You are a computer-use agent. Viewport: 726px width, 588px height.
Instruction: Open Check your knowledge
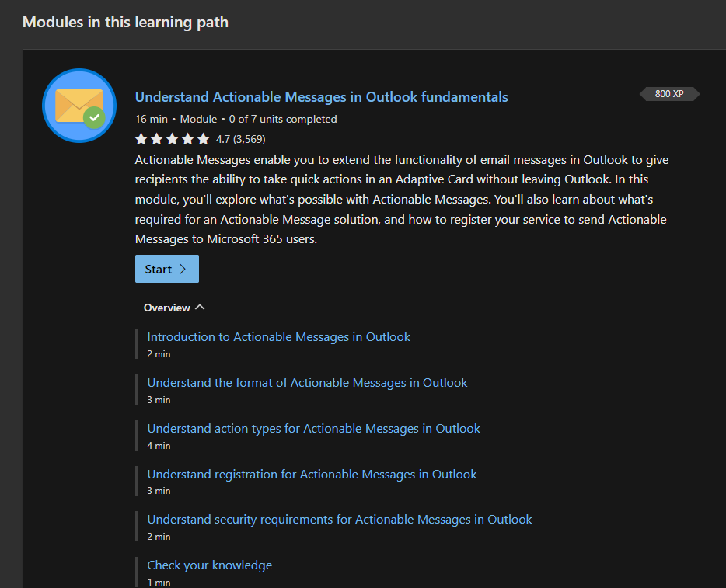[x=209, y=565]
